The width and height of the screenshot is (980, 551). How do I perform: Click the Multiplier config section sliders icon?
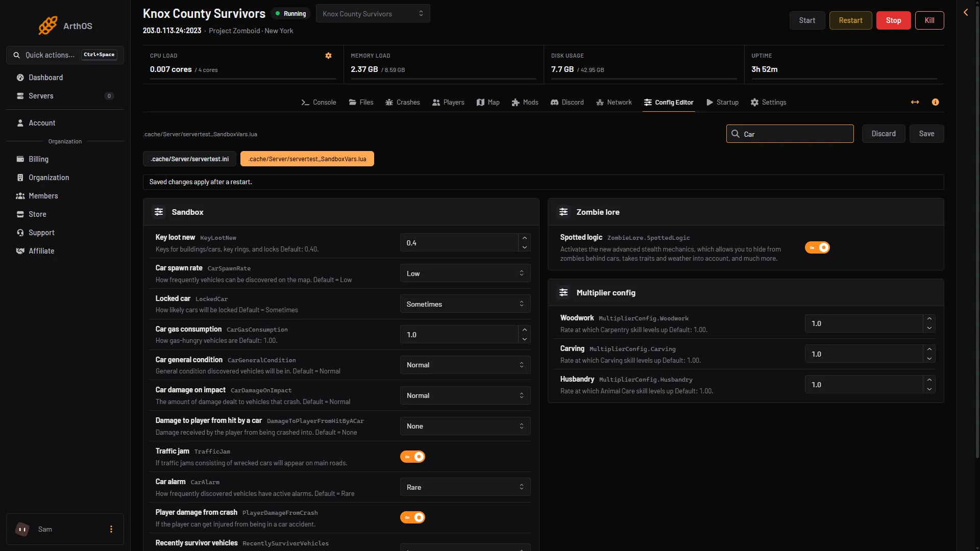tap(563, 292)
